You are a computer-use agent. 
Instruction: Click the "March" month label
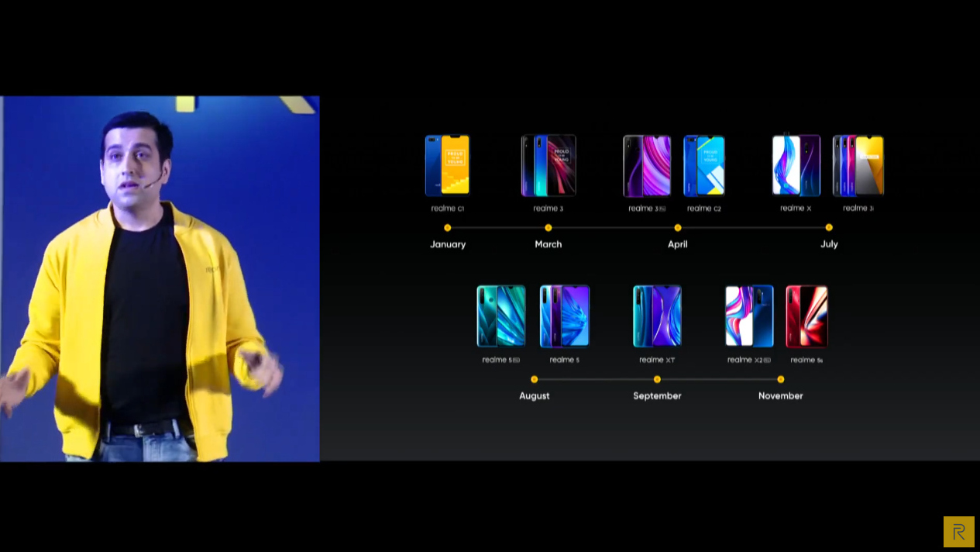(548, 244)
